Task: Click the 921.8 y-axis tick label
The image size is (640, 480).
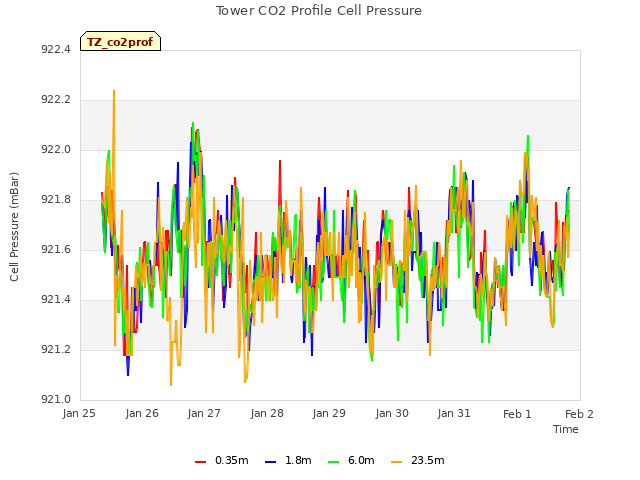Action: click(56, 200)
